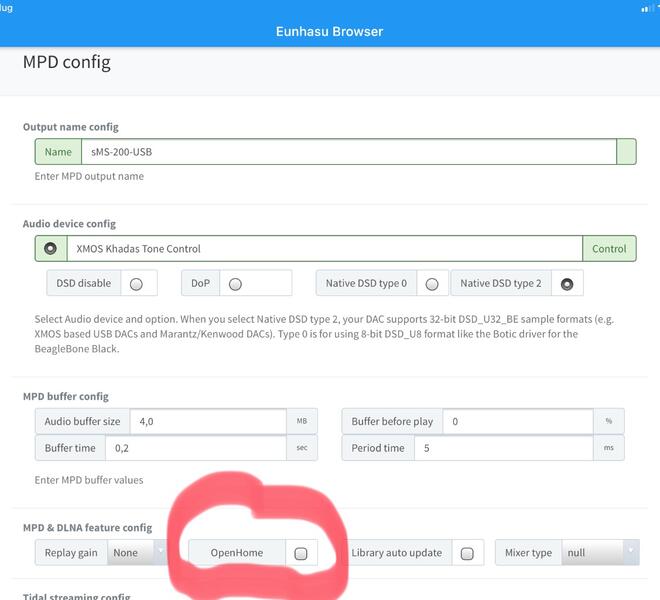Click the Control button for audio device
The image size is (660, 600).
tap(608, 249)
